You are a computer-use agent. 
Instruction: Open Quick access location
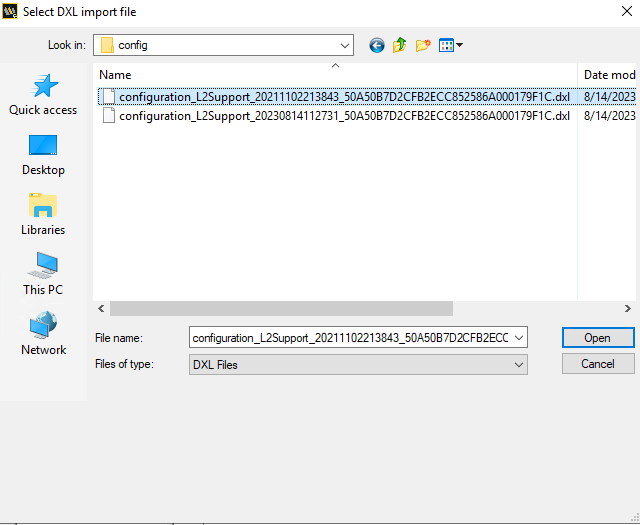43,95
